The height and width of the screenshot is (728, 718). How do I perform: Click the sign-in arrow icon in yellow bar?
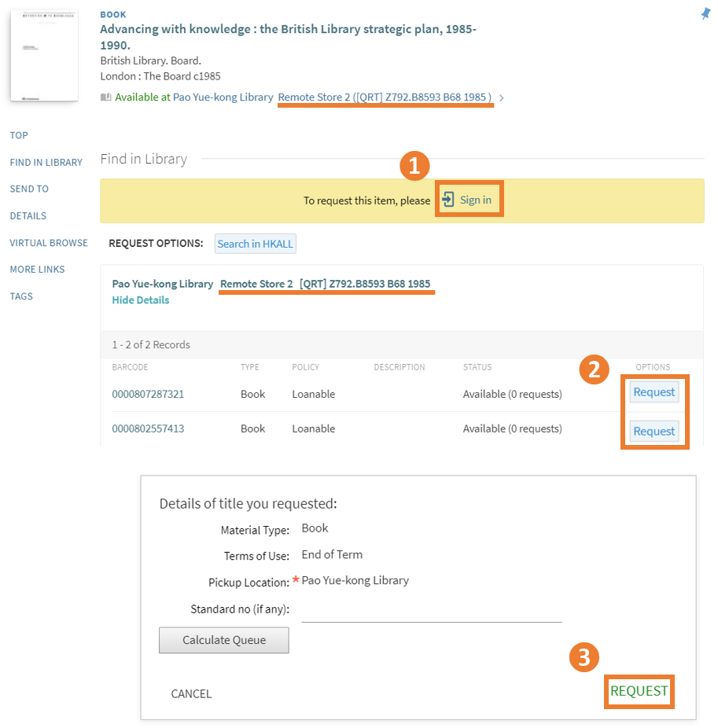[448, 200]
